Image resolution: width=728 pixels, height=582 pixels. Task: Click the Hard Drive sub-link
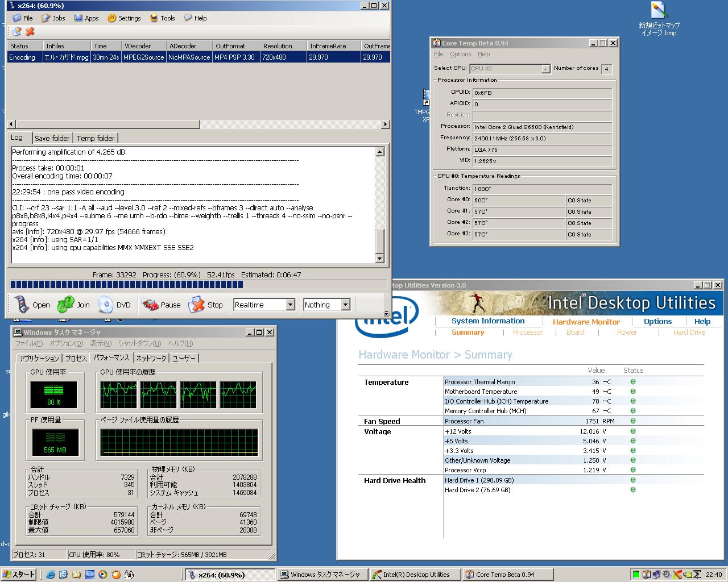click(689, 332)
